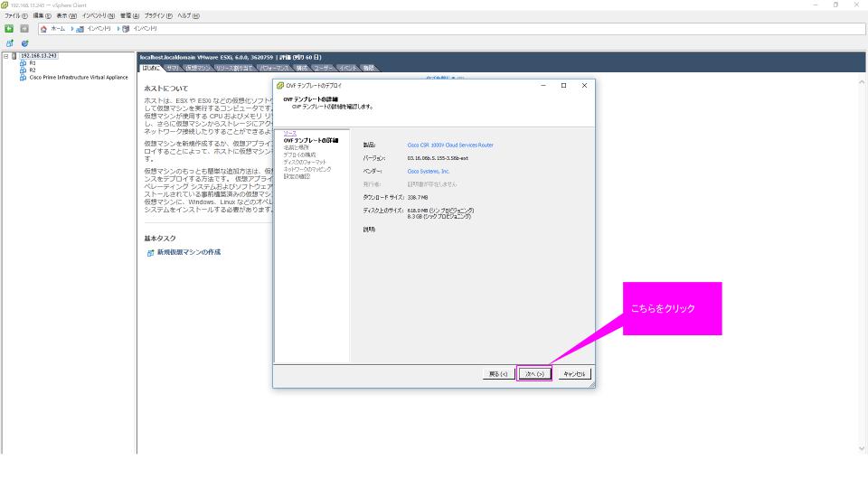Click the ホストについて heading

click(166, 89)
